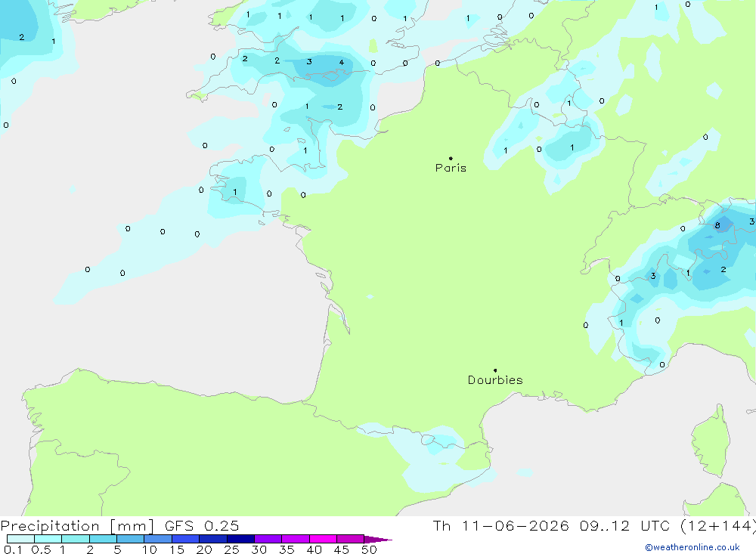
Task: Pick the 1–2 mm legend color swatch
Action: [x=76, y=539]
